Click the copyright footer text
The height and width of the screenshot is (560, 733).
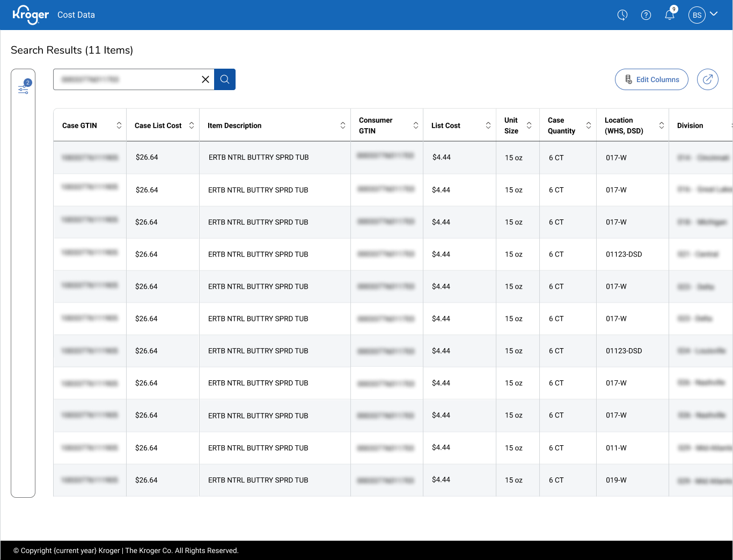126,550
